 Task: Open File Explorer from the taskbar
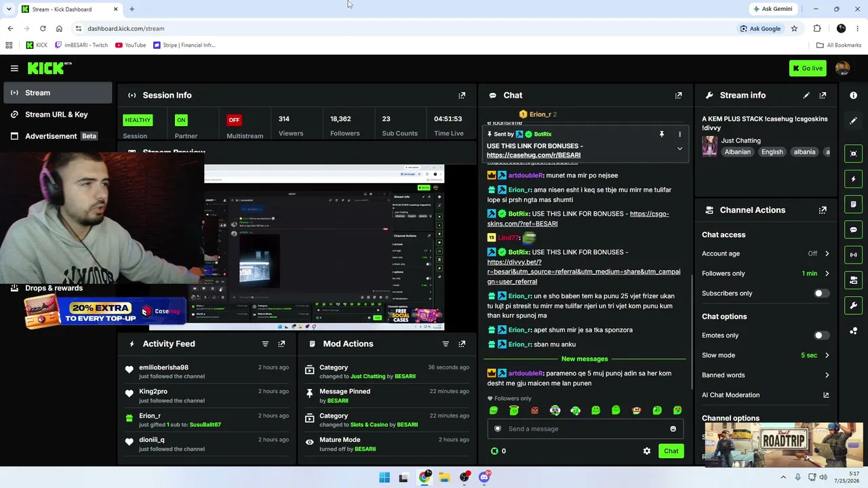pyautogui.click(x=444, y=477)
